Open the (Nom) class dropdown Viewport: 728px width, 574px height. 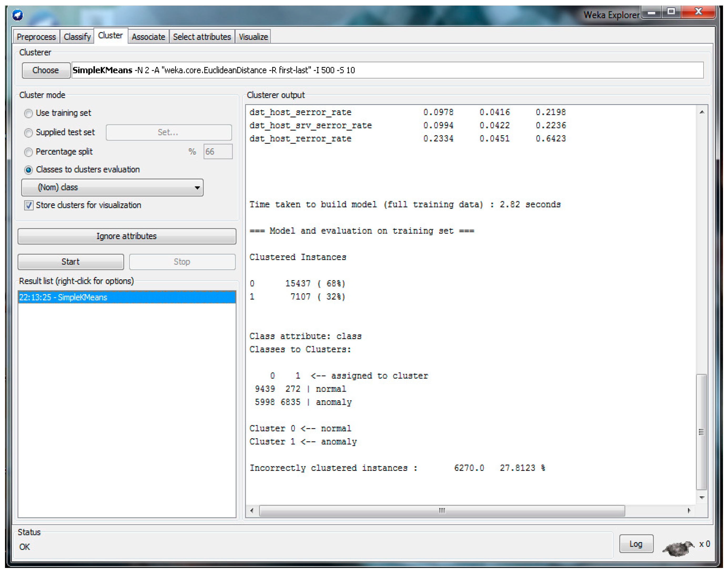[112, 188]
